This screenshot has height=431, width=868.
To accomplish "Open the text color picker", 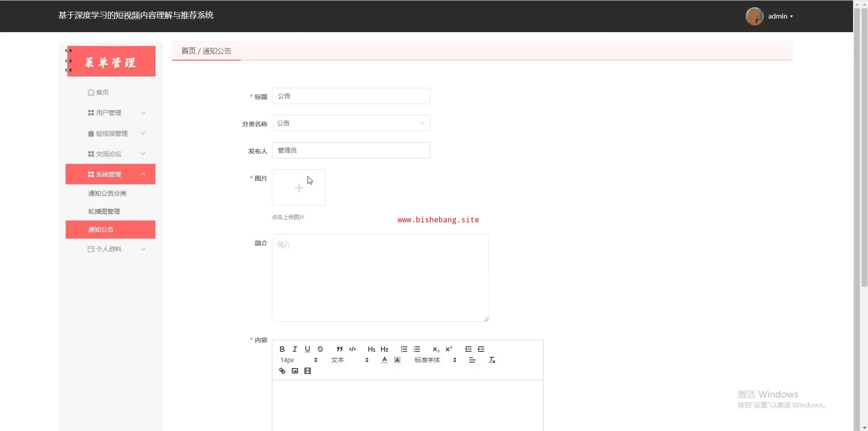I will (384, 360).
